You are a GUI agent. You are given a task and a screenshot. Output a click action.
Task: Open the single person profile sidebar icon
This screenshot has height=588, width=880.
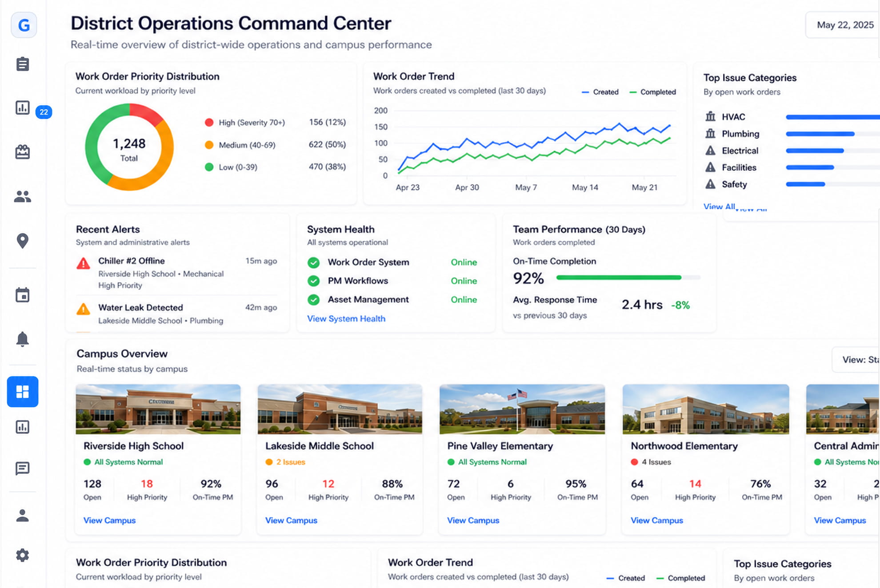[23, 516]
